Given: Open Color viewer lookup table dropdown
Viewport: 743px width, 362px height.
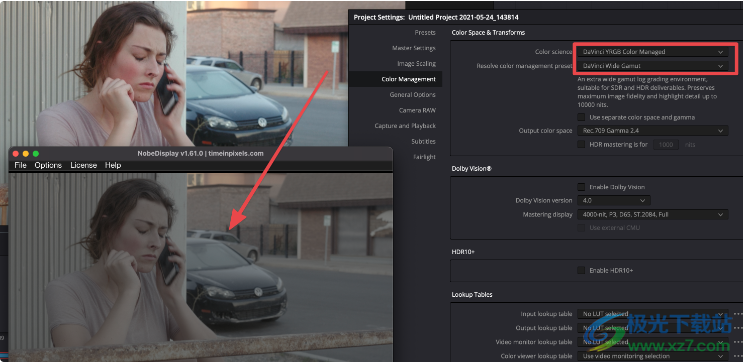Looking at the screenshot, I should pyautogui.click(x=652, y=356).
